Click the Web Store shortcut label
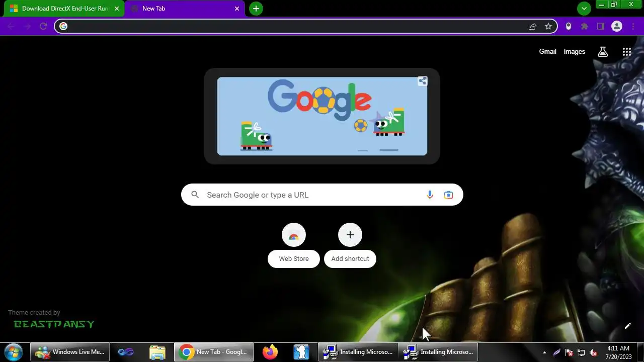This screenshot has height=362, width=644. (x=294, y=258)
